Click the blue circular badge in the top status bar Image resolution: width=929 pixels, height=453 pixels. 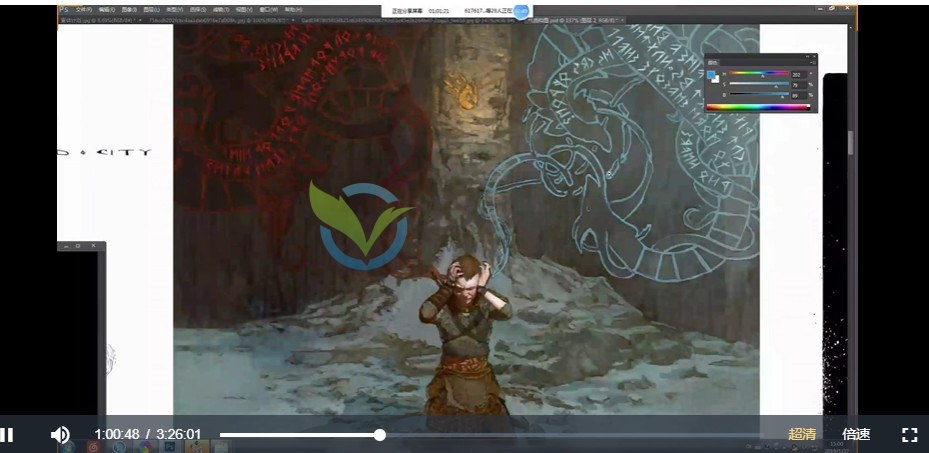[520, 9]
